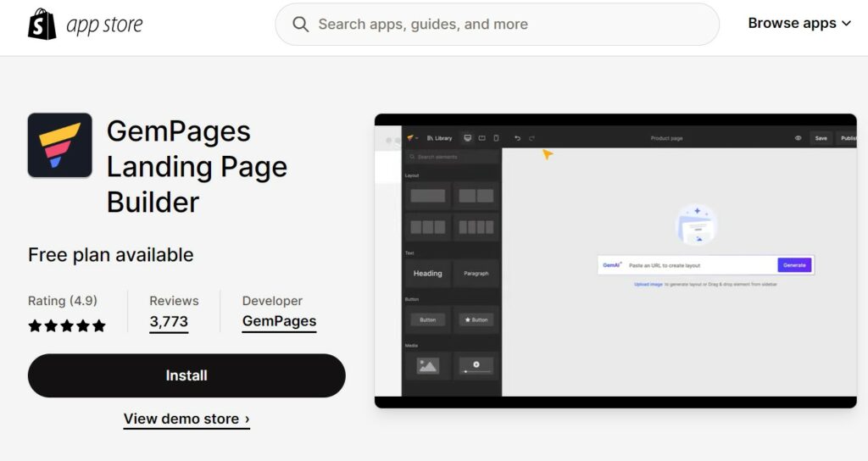This screenshot has height=461, width=868.
Task: Click the app store wordmark
Action: [x=104, y=25]
